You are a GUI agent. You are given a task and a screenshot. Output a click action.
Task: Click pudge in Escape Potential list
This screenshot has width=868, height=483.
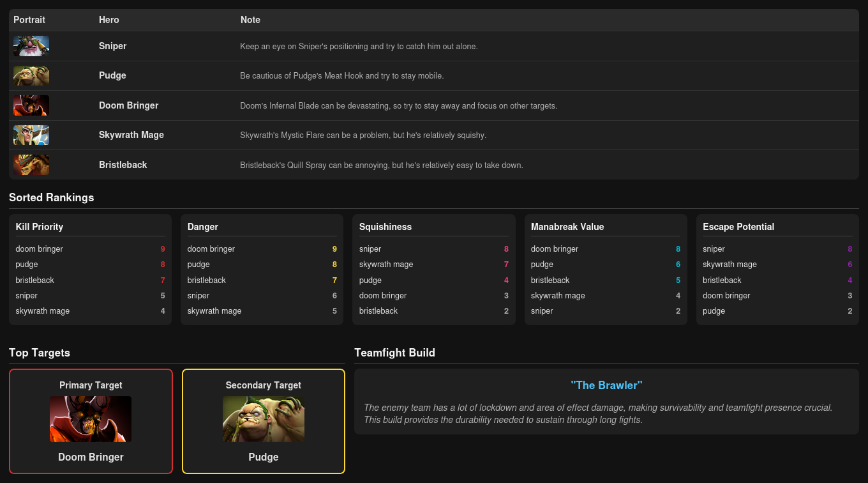pyautogui.click(x=714, y=311)
